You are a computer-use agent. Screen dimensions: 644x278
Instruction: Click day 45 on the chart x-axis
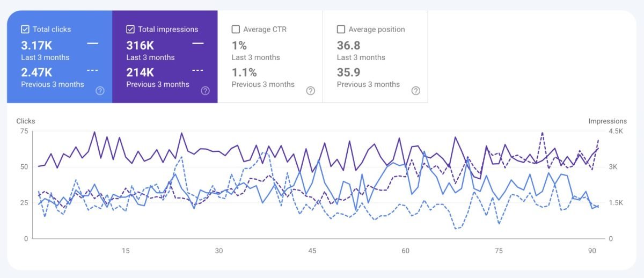coord(312,251)
